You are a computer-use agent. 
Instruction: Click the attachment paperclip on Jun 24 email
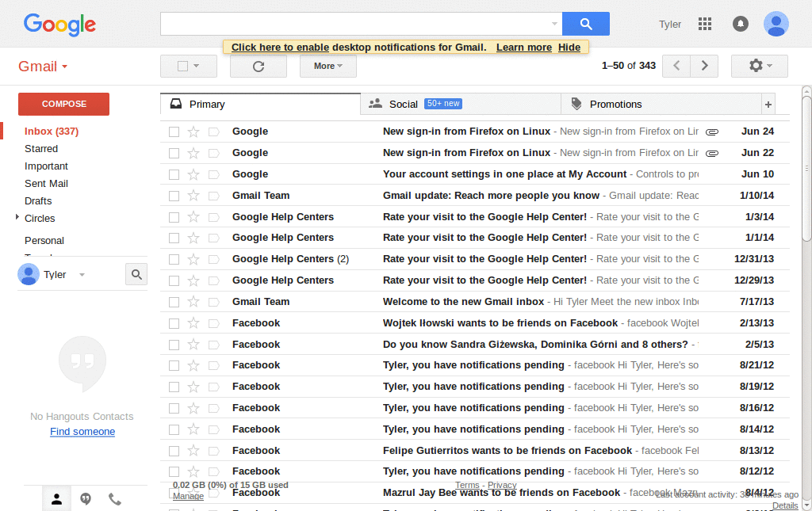[x=712, y=132]
